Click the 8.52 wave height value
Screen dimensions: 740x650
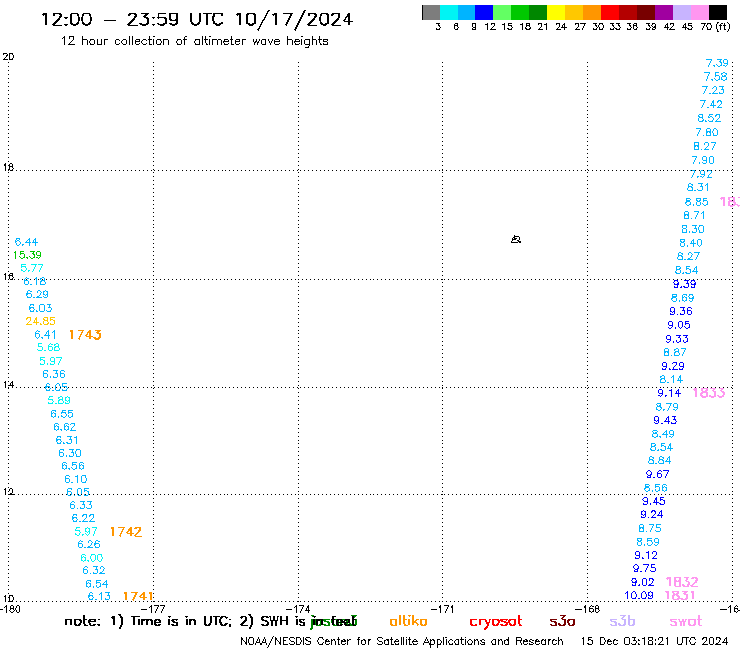click(709, 118)
